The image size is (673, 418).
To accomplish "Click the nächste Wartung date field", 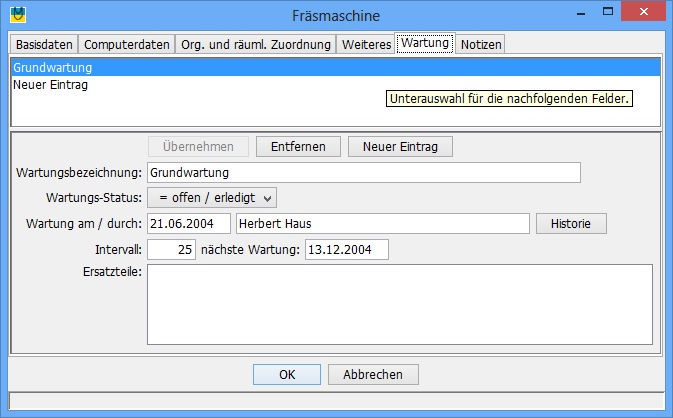I will pyautogui.click(x=347, y=249).
